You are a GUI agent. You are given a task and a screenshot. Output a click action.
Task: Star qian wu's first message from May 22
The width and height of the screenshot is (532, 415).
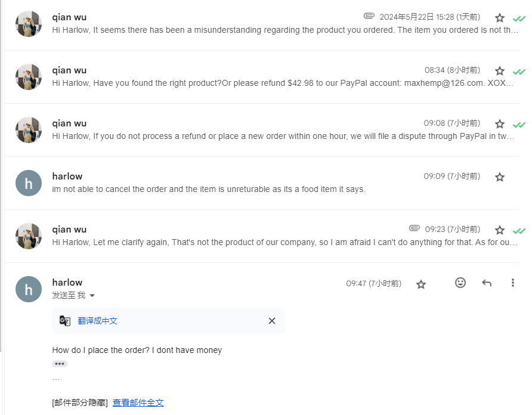(x=499, y=17)
